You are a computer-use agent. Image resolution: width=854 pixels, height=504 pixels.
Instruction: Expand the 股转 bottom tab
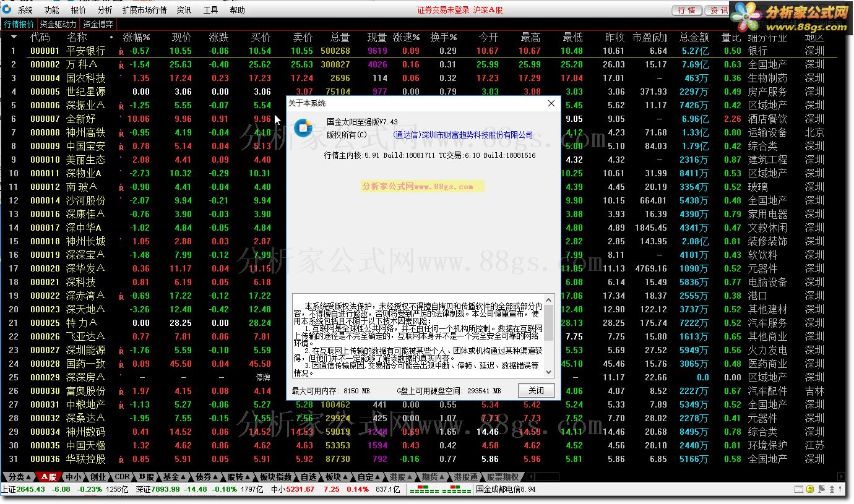click(239, 477)
